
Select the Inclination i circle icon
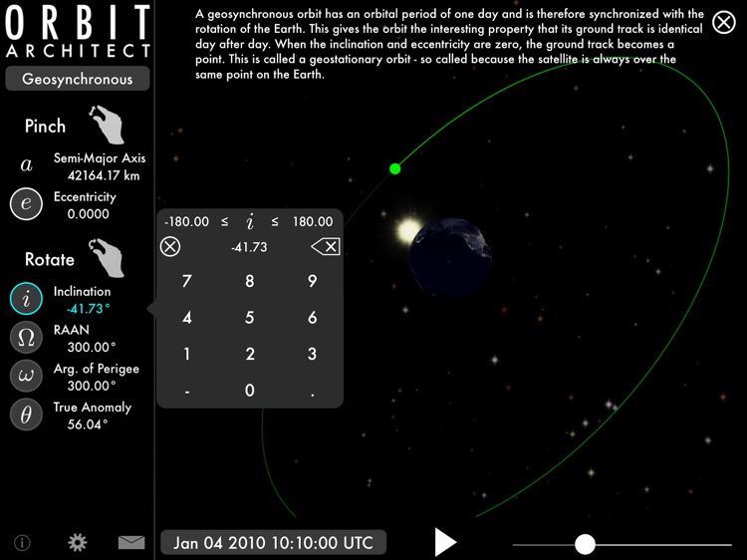26,299
